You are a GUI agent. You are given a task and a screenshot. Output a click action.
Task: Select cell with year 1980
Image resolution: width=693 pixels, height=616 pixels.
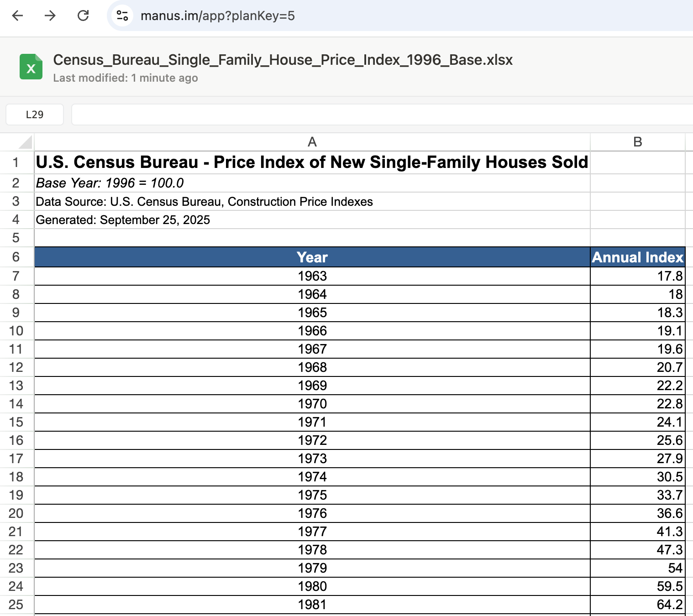(x=312, y=586)
